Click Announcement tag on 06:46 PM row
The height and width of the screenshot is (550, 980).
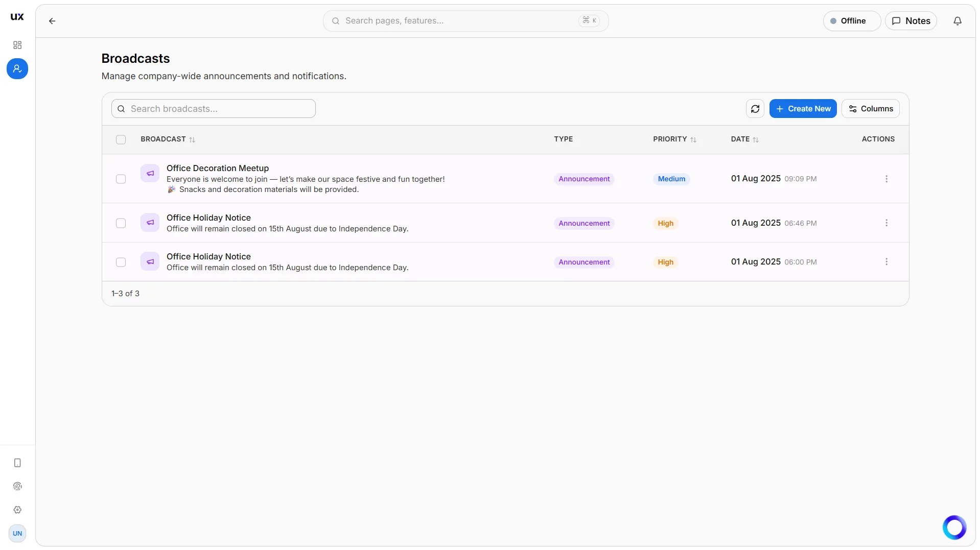584,223
